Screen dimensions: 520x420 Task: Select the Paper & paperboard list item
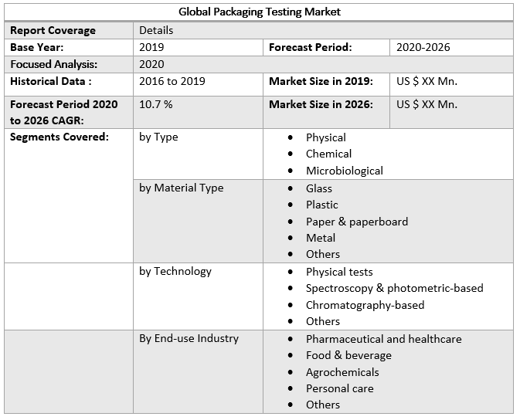pos(356,222)
